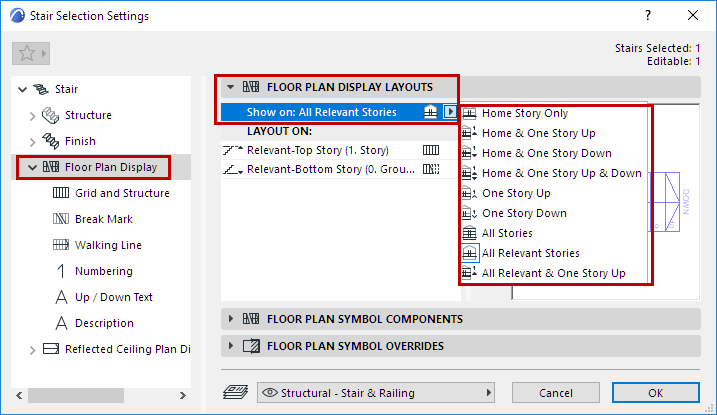This screenshot has width=717, height=415.
Task: Collapse the Floor Plan Display Layouts panel
Action: point(231,87)
